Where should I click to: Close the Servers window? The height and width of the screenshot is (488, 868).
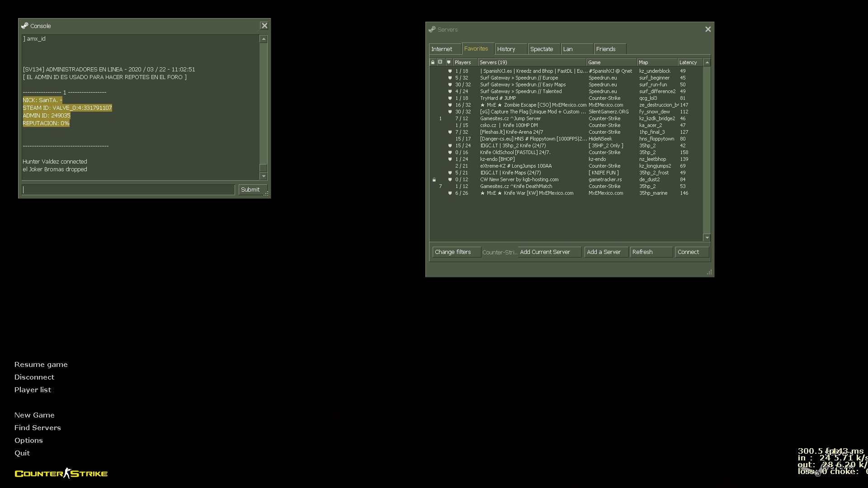coord(708,29)
